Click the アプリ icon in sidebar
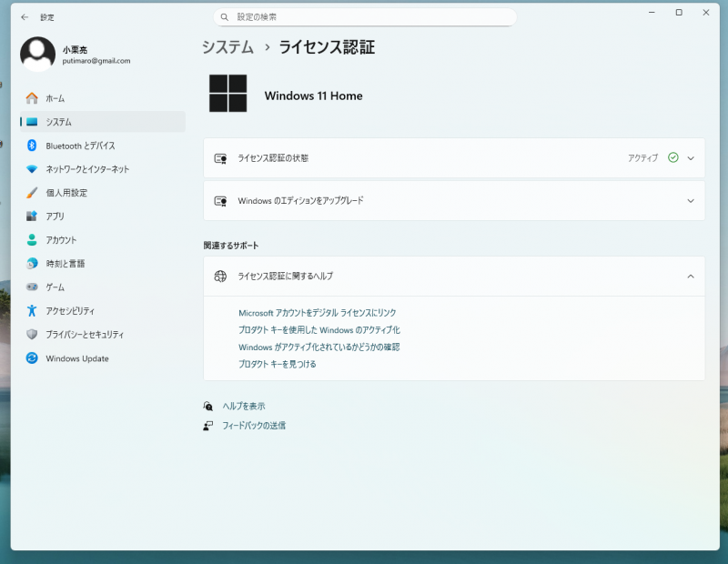 pos(32,217)
